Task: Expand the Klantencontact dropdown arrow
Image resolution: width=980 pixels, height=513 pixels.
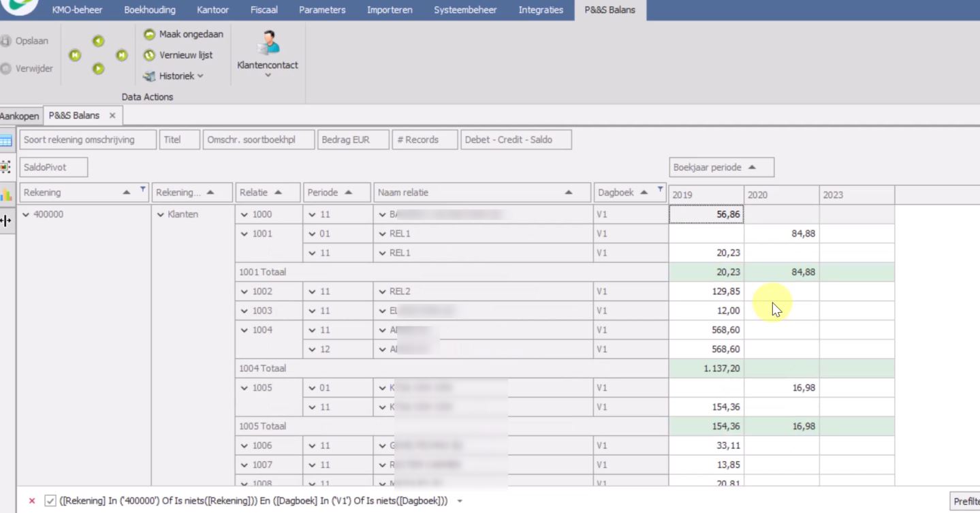Action: point(268,76)
